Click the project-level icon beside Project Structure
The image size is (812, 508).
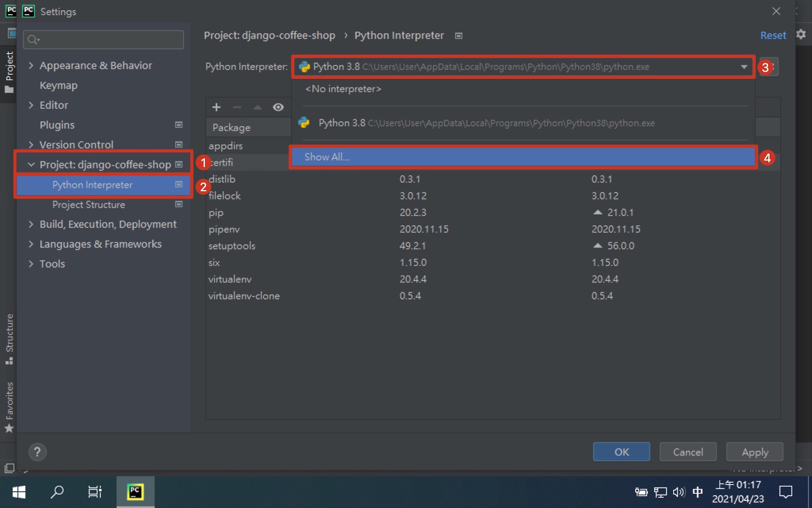coord(179,204)
